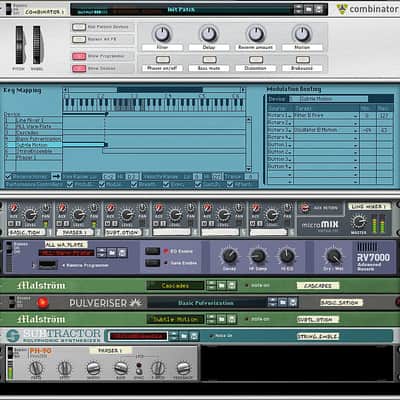This screenshot has width=400, height=400.
Task: Click the PH-90 Phaser Feedback knob
Action: [x=183, y=368]
